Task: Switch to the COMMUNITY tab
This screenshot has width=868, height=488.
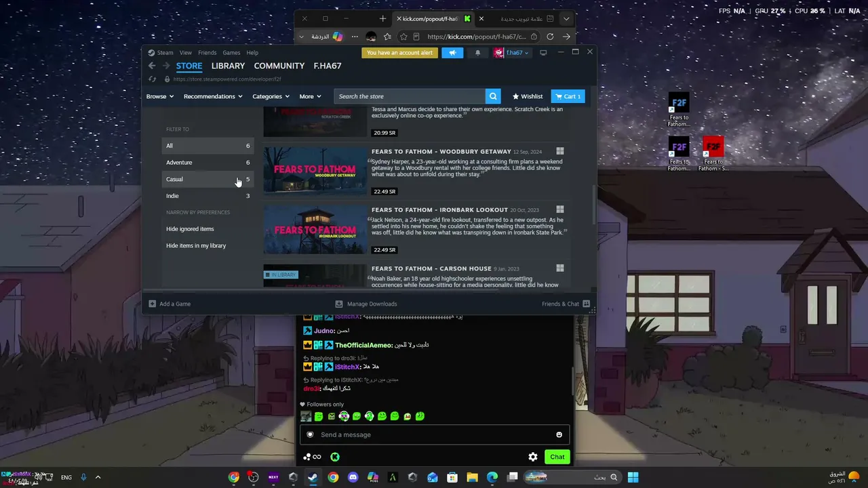Action: point(279,66)
